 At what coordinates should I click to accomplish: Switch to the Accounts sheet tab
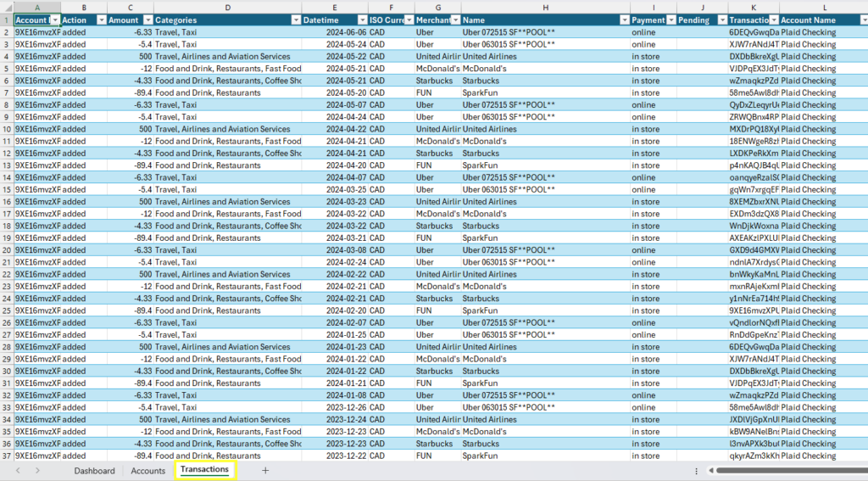pos(148,470)
